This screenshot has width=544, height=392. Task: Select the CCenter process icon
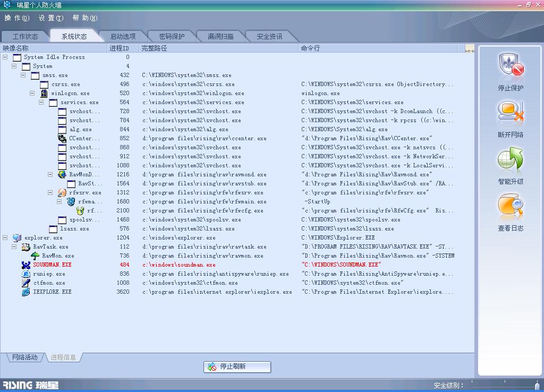pos(62,138)
